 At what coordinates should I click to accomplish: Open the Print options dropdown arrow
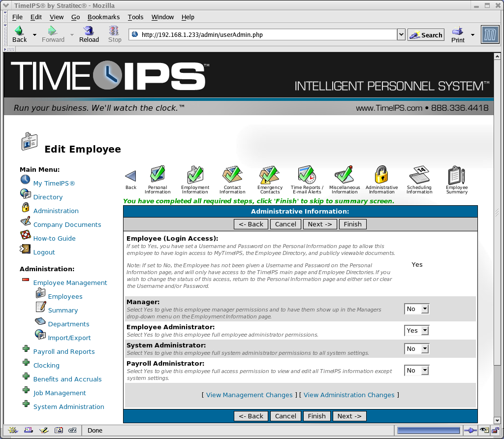click(x=472, y=35)
